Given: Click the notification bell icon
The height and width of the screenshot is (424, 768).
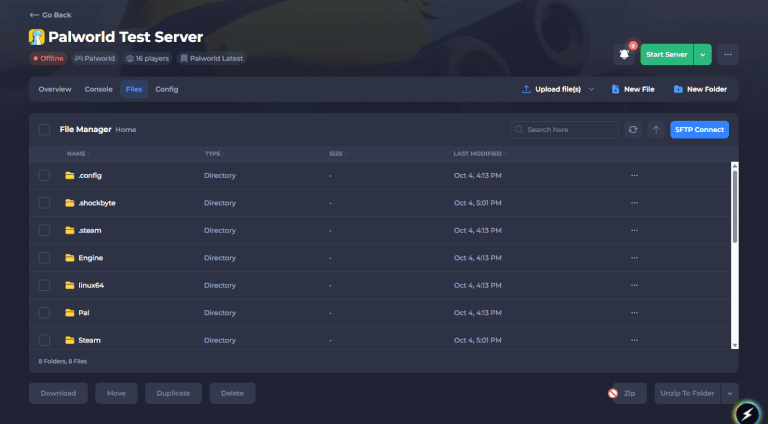Looking at the screenshot, I should [624, 54].
